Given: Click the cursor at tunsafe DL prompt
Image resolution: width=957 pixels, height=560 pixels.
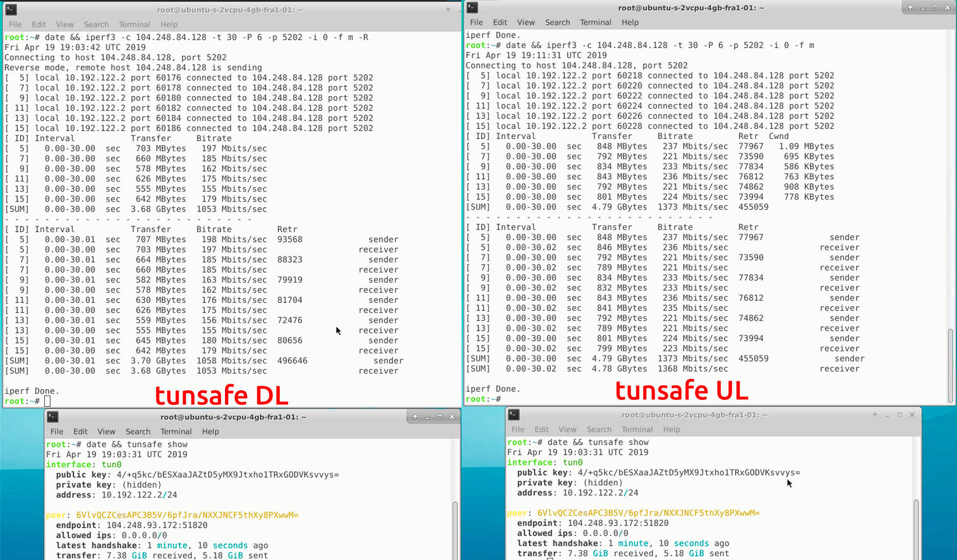Looking at the screenshot, I should click(48, 401).
